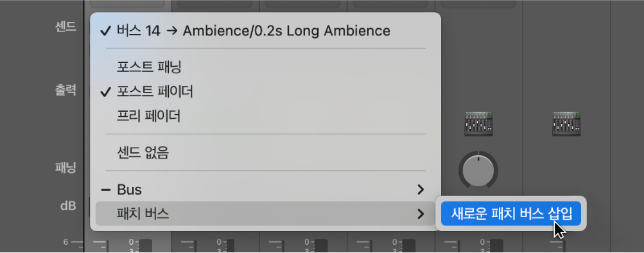Click the chevron arrow on the 패치 버스 row
Screen dimensions: 644x253
pos(420,214)
